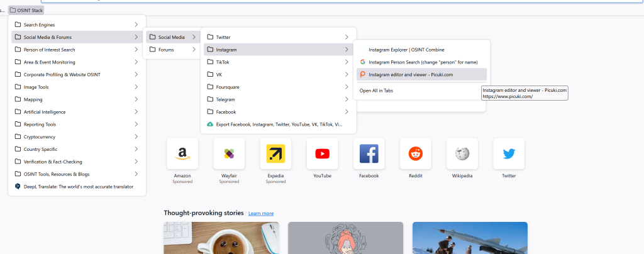Open the OSINT Stack bookmarks folder
This screenshot has width=644, height=254.
pos(26,10)
